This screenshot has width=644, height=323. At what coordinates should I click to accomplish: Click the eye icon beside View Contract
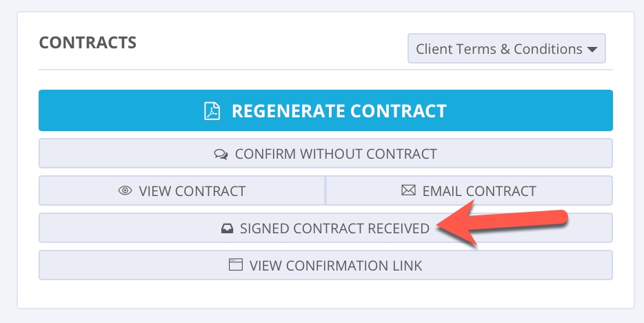[x=125, y=191]
